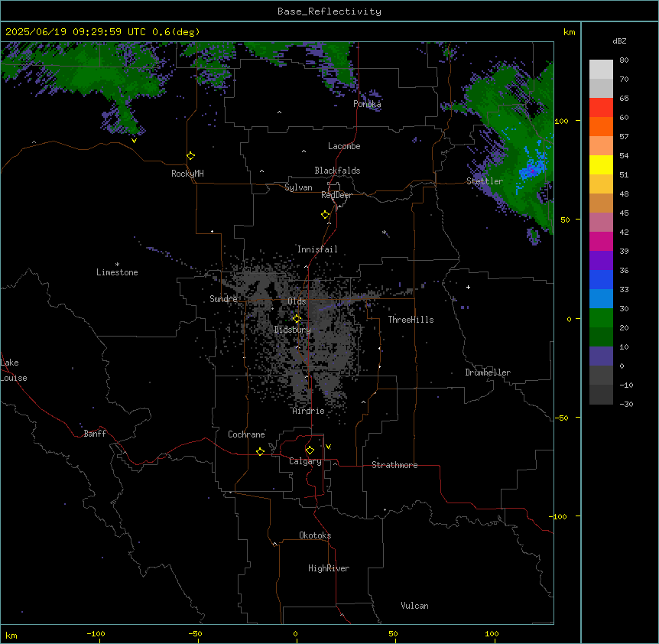Click the brown 45-48 dBZ legend swatch

click(x=601, y=203)
